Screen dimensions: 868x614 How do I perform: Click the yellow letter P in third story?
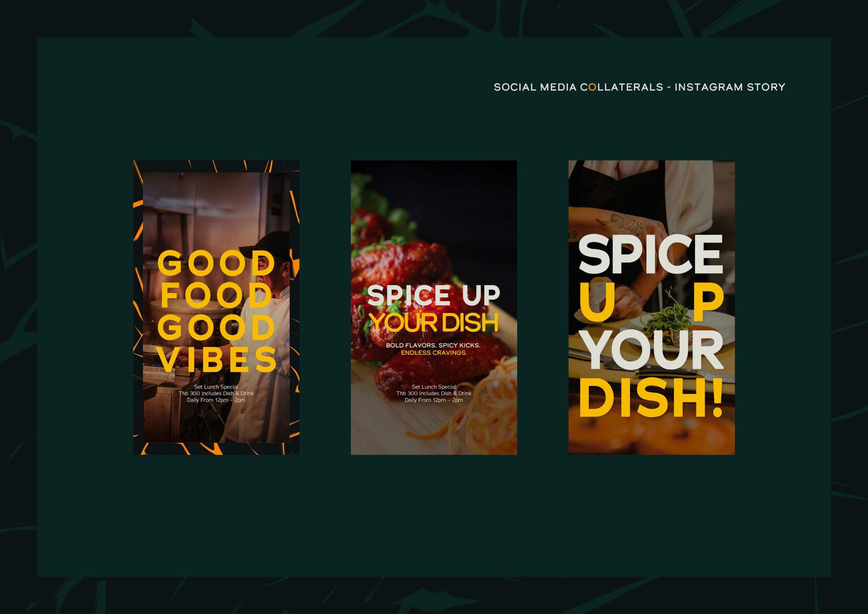(708, 302)
